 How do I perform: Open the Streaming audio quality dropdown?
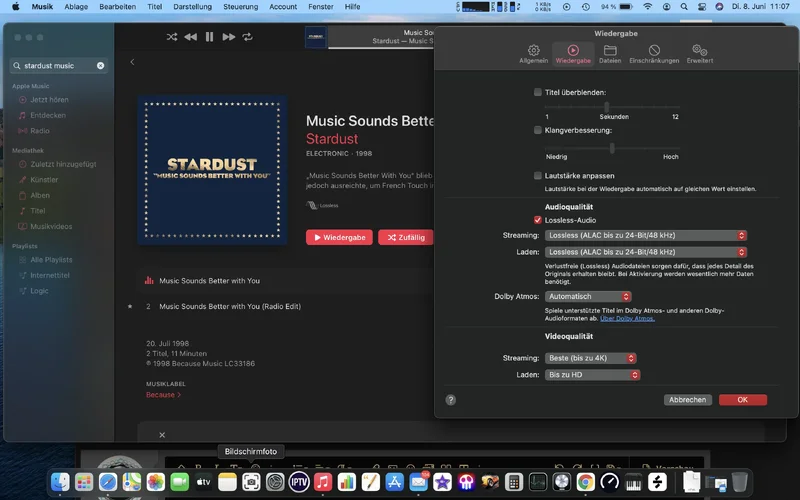point(646,236)
